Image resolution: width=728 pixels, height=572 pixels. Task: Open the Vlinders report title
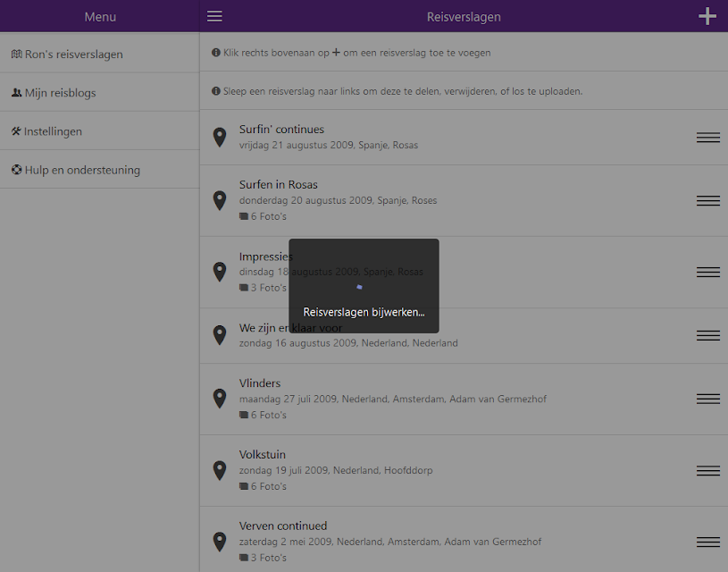coord(260,383)
